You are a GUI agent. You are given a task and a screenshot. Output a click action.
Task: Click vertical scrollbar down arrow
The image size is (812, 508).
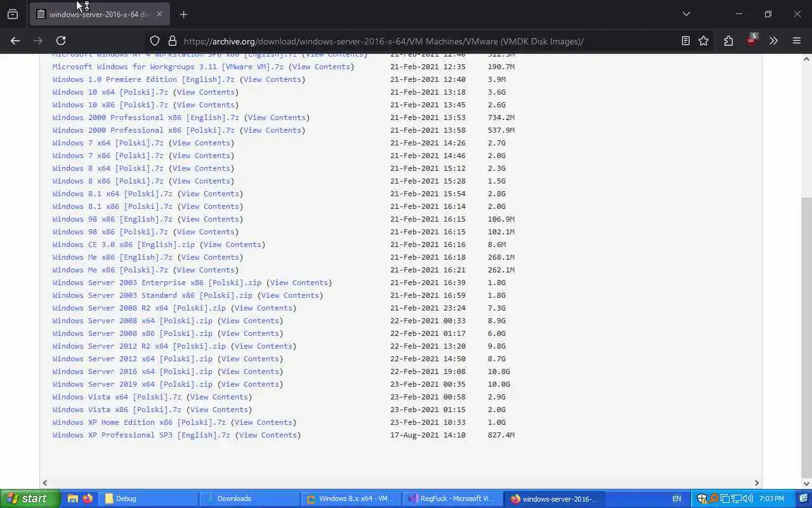(806, 483)
